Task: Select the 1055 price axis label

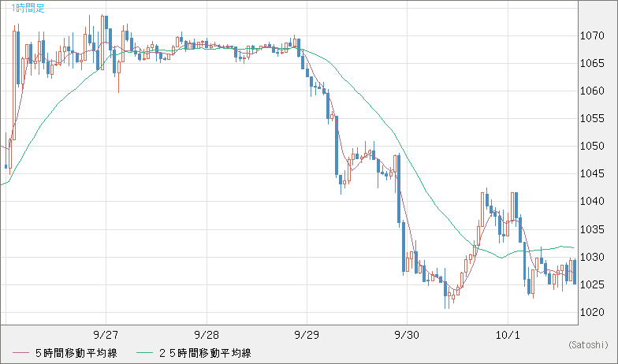Action: coord(592,118)
